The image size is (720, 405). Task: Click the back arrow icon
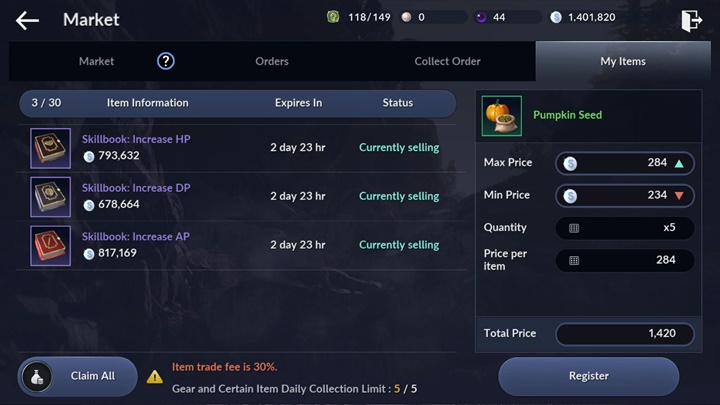[x=27, y=20]
